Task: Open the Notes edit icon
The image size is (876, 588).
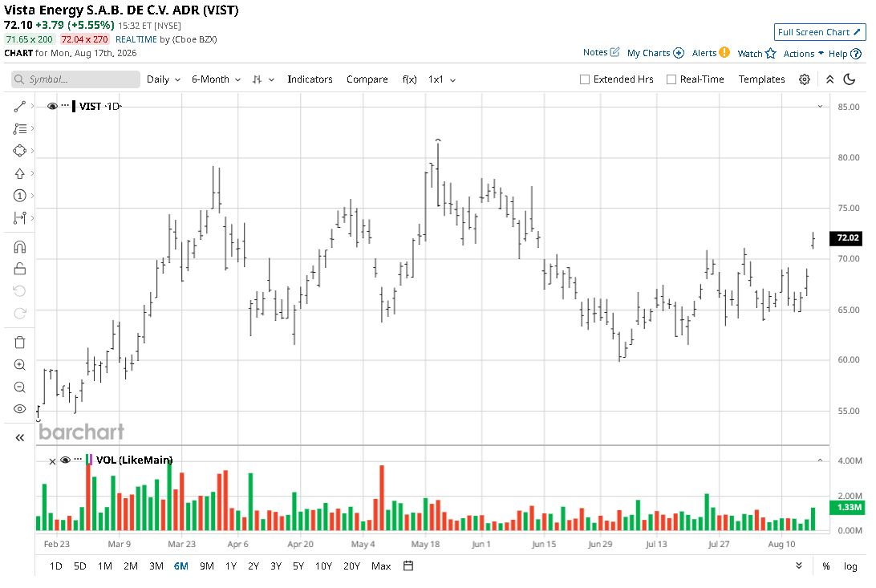Action: point(614,52)
